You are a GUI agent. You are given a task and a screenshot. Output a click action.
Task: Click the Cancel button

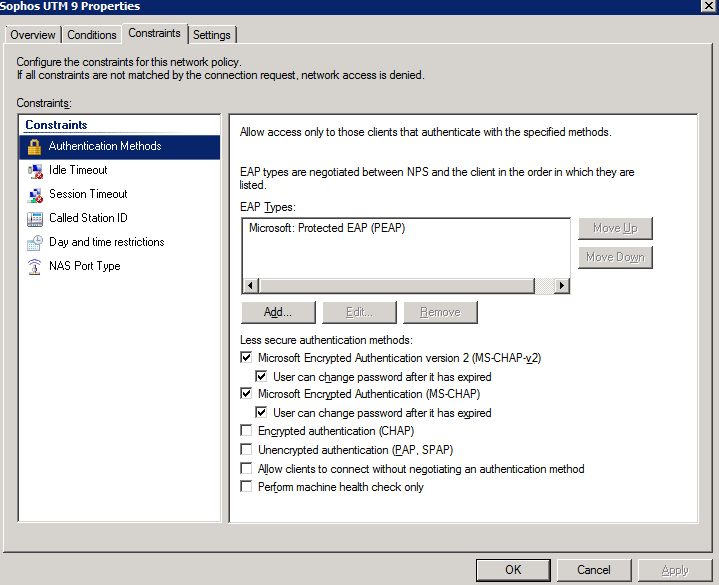pyautogui.click(x=594, y=570)
